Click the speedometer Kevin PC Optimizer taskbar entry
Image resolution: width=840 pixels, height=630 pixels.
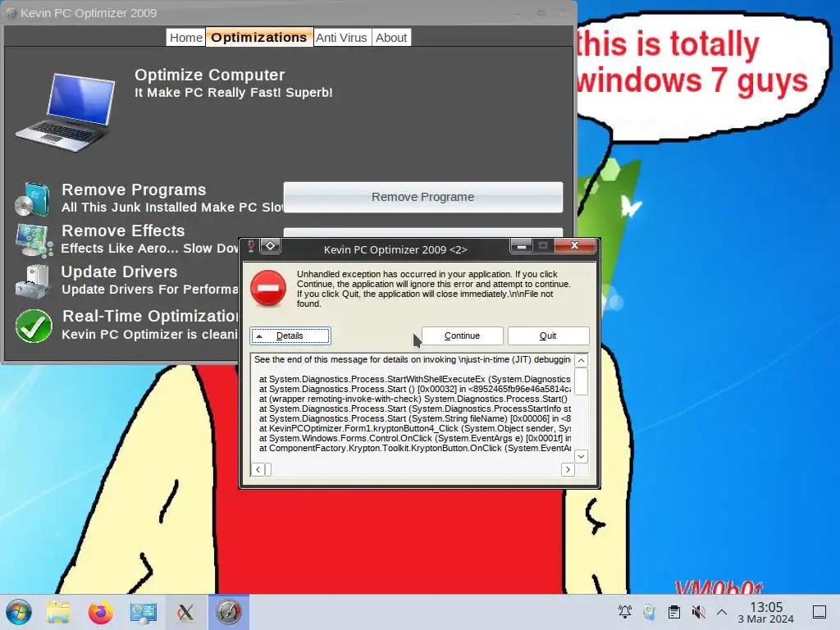tap(229, 612)
